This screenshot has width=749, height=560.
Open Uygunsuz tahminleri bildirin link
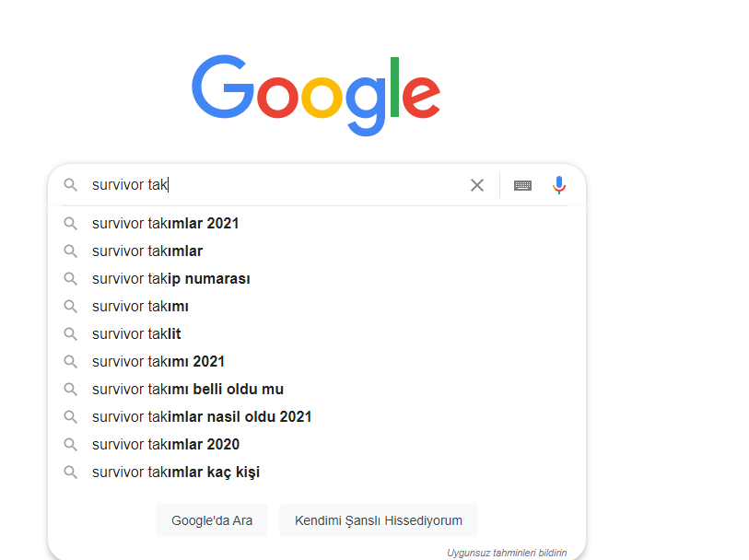click(507, 553)
